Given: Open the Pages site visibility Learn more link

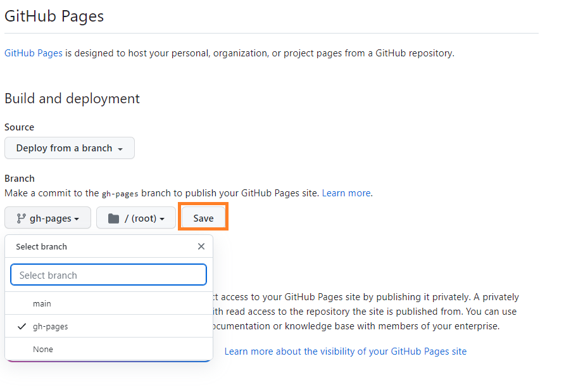Looking at the screenshot, I should [345, 351].
